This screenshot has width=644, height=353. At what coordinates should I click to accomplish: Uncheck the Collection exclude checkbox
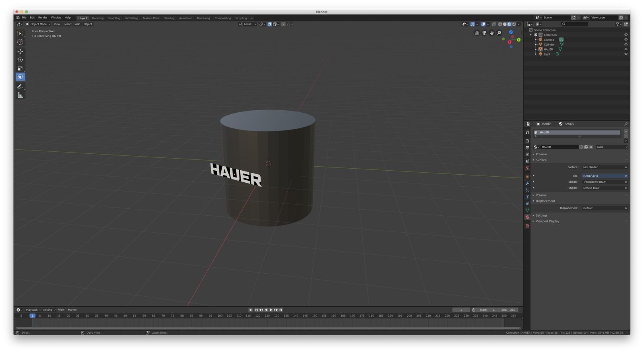536,35
